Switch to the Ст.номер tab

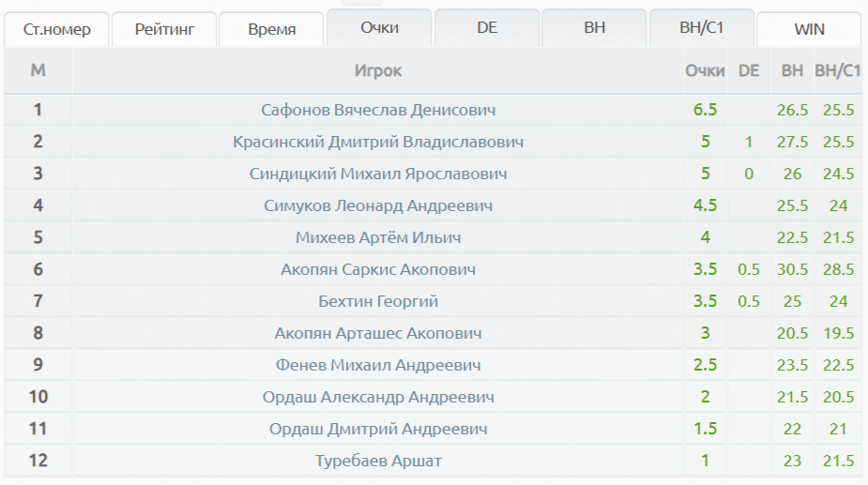(x=56, y=29)
